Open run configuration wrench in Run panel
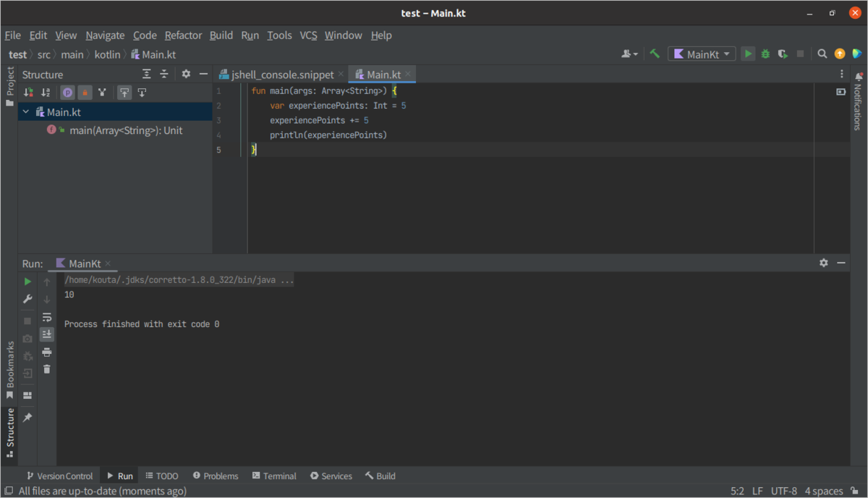Viewport: 868px width, 498px height. pyautogui.click(x=27, y=299)
